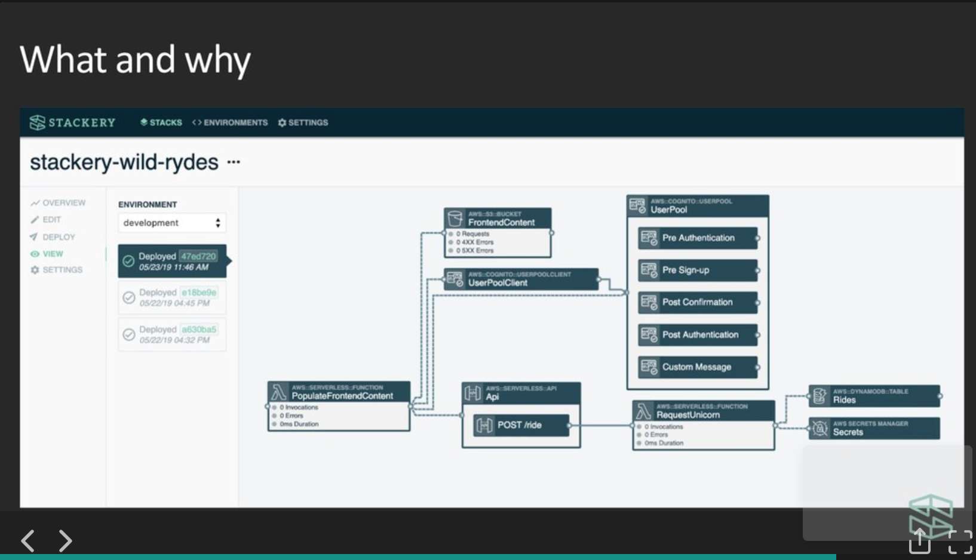Screen dimensions: 976x560
Task: Select View in sidebar
Action: coord(47,254)
